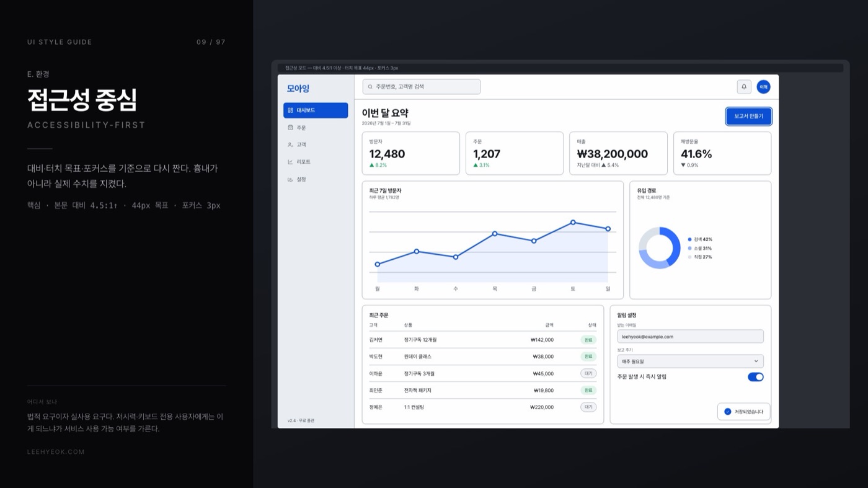Image resolution: width=868 pixels, height=488 pixels.
Task: Toggle the 주문 발생 시 즉시 알림 switch
Action: pyautogui.click(x=756, y=377)
